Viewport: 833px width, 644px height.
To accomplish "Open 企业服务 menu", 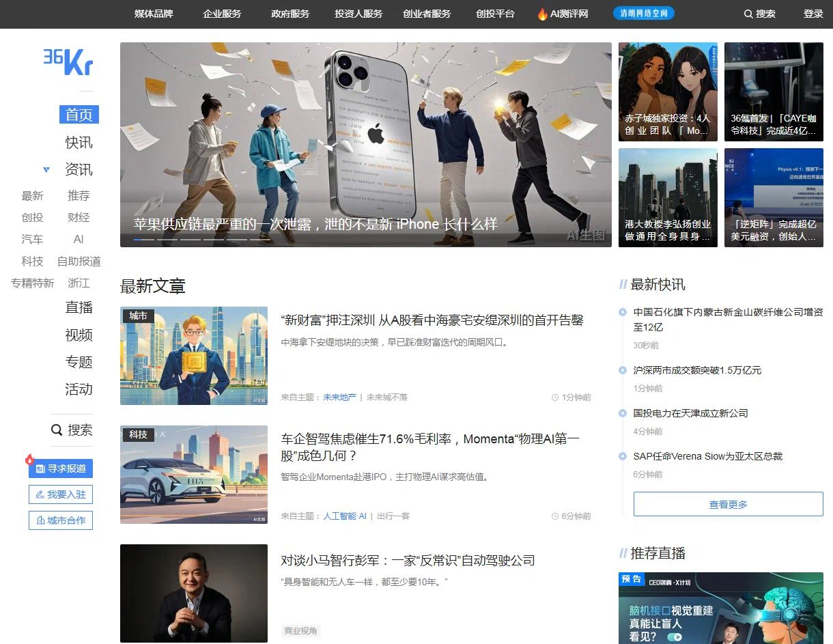I will tap(222, 14).
